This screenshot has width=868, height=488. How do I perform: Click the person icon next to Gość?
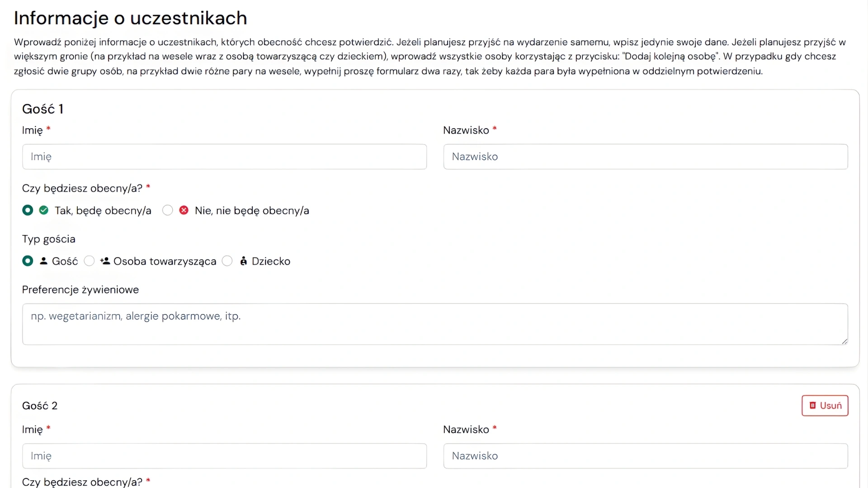pos(43,261)
